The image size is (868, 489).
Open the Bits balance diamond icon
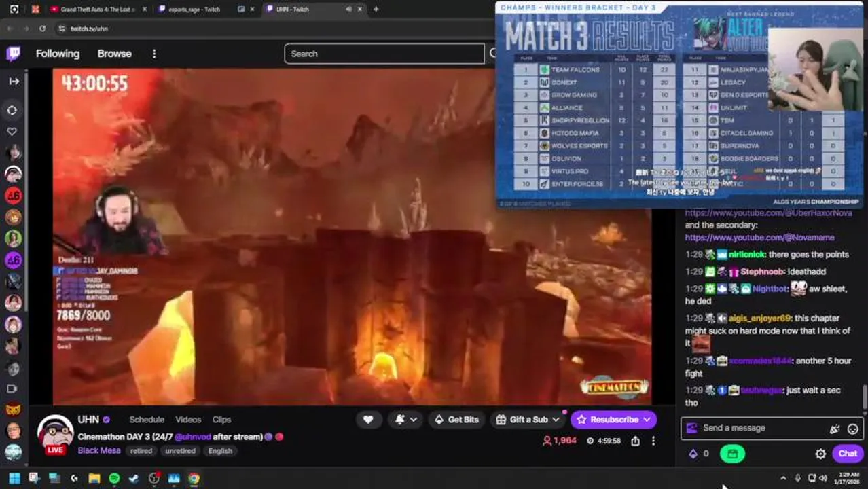693,454
